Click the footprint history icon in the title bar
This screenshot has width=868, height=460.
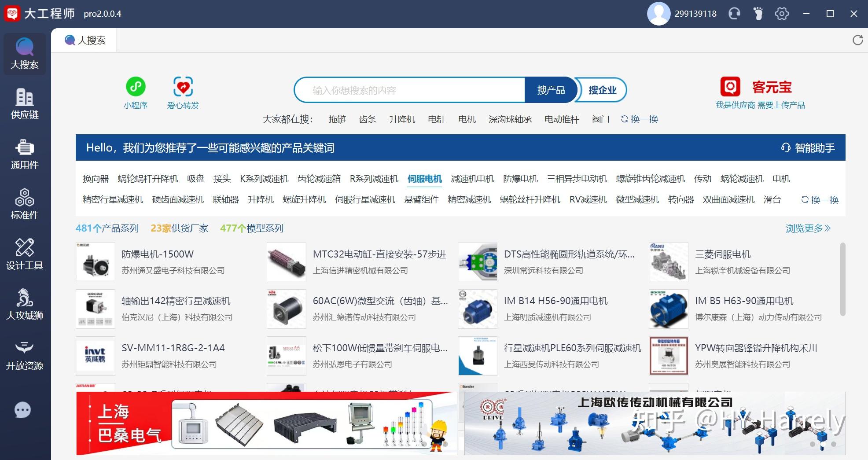(758, 13)
